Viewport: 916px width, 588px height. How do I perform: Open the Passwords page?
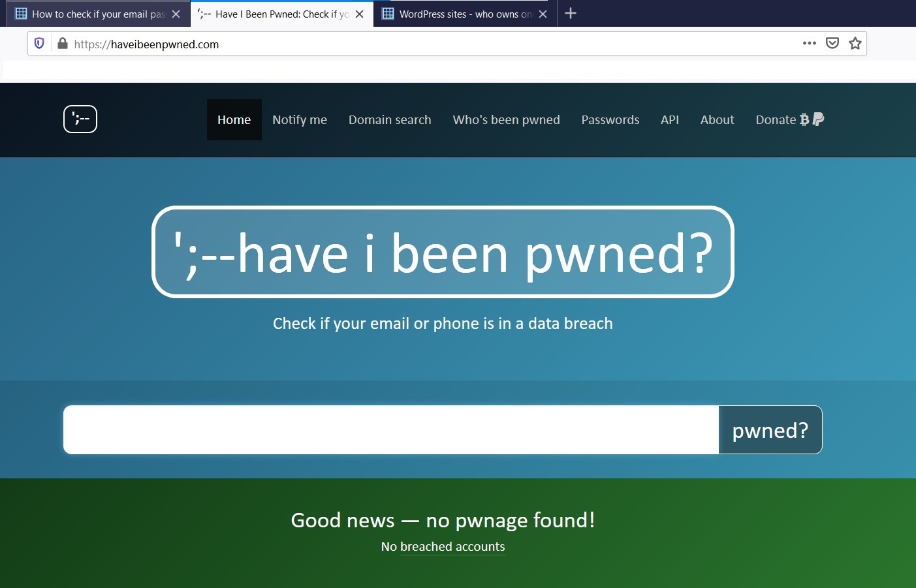(x=610, y=119)
